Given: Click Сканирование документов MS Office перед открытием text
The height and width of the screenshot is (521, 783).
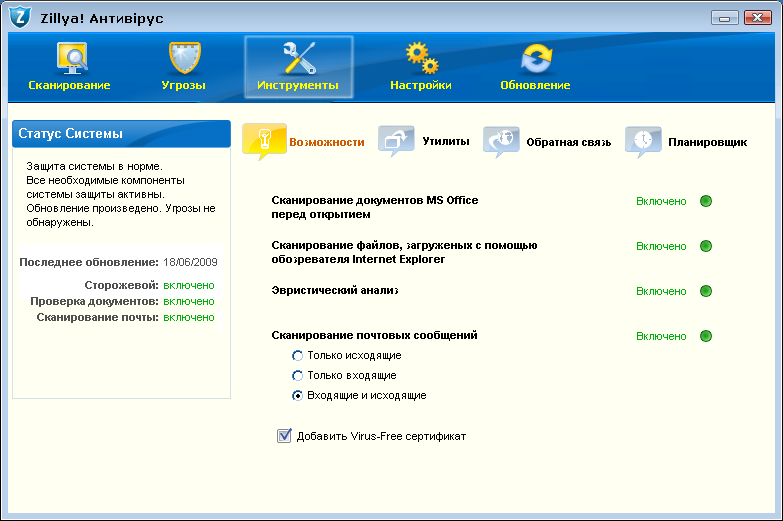Looking at the screenshot, I should coord(375,207).
